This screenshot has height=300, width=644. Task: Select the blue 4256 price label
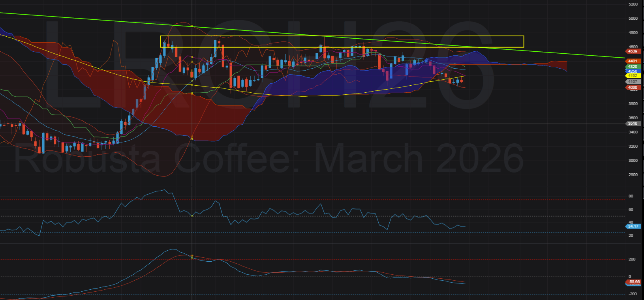point(633,71)
